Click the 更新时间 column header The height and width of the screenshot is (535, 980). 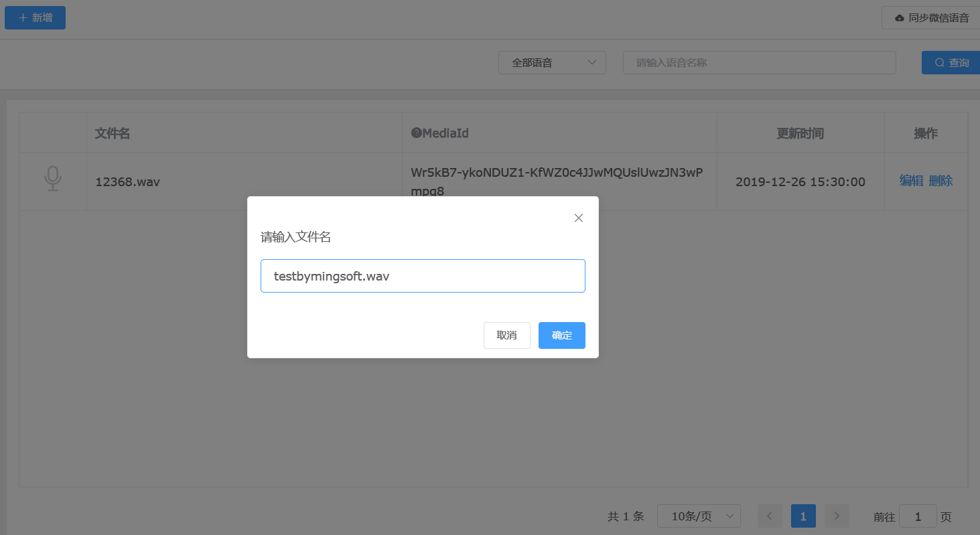point(800,133)
